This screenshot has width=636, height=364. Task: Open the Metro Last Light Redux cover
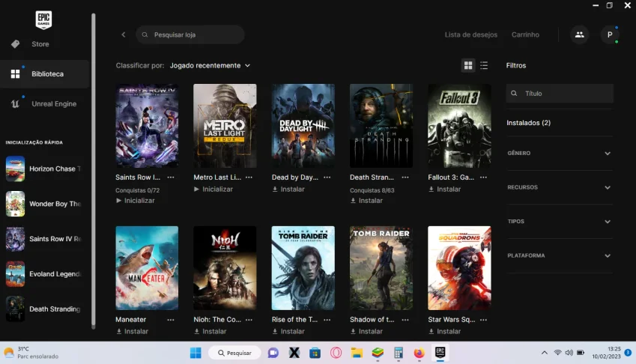pos(225,126)
